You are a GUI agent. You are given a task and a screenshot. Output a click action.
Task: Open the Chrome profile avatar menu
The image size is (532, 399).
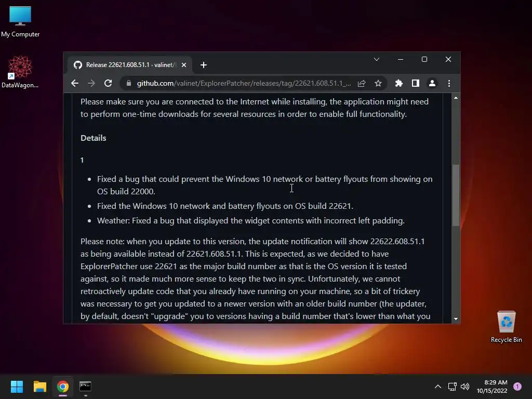[x=432, y=83]
